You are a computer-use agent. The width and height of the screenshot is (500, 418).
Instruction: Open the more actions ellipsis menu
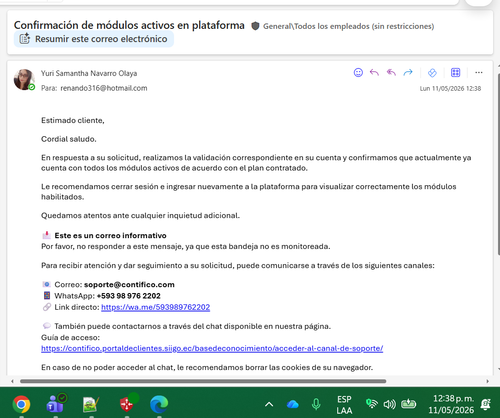pyautogui.click(x=479, y=72)
